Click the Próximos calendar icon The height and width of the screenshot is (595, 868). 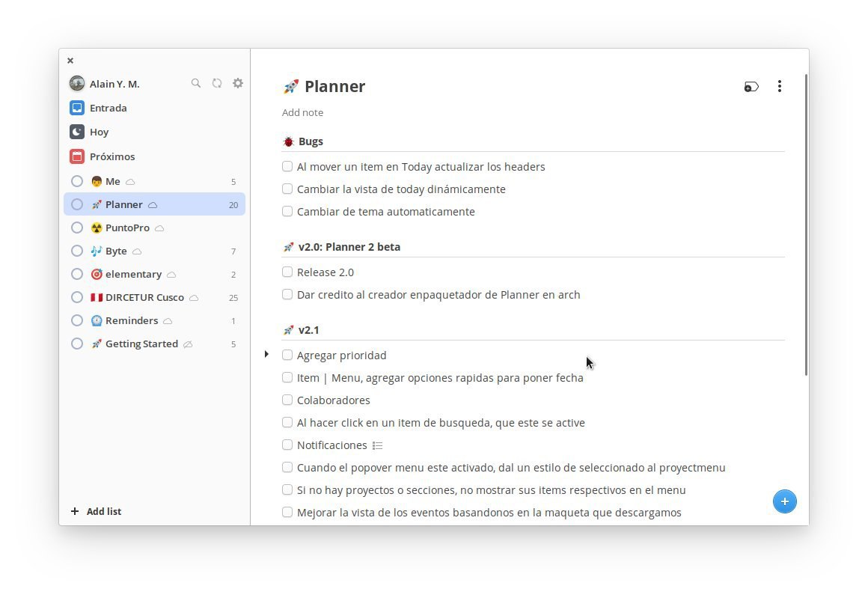tap(77, 156)
